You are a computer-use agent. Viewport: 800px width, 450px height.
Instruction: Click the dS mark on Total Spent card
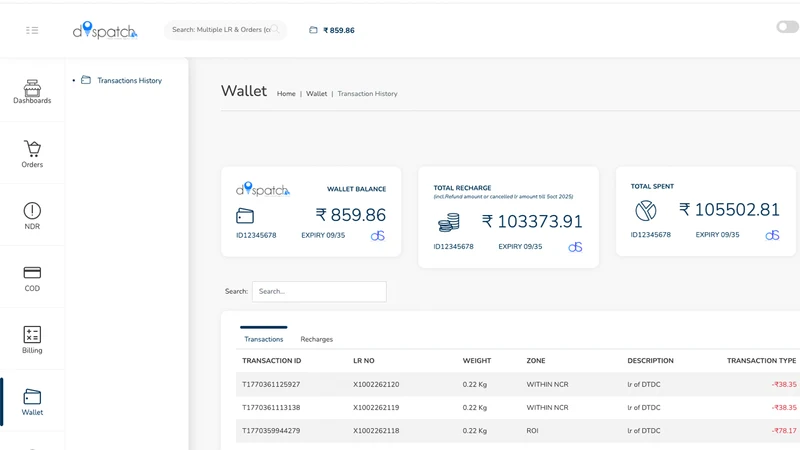tap(772, 235)
